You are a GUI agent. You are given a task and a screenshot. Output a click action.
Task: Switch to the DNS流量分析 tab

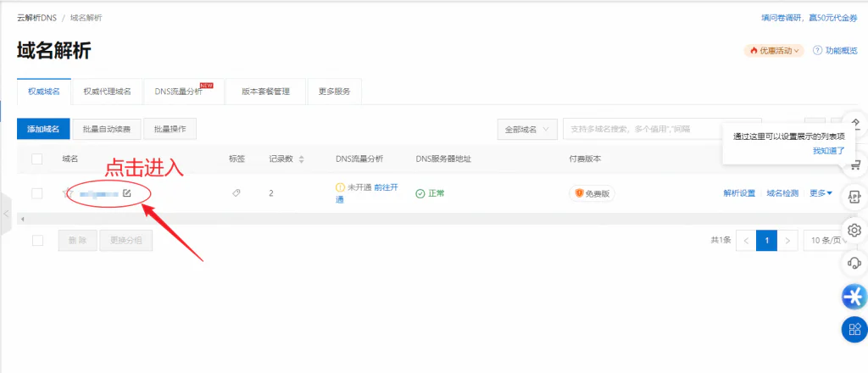click(x=179, y=92)
